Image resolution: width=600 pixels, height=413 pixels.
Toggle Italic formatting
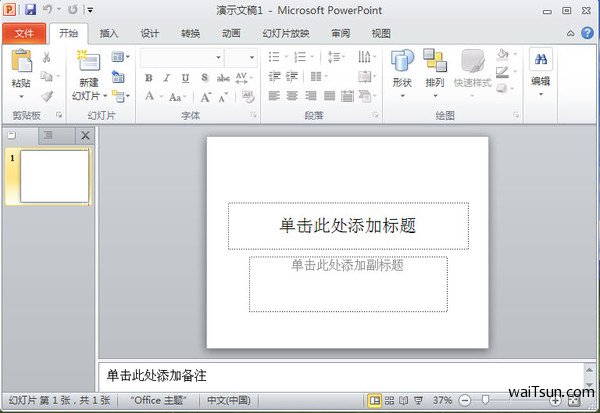[x=165, y=78]
